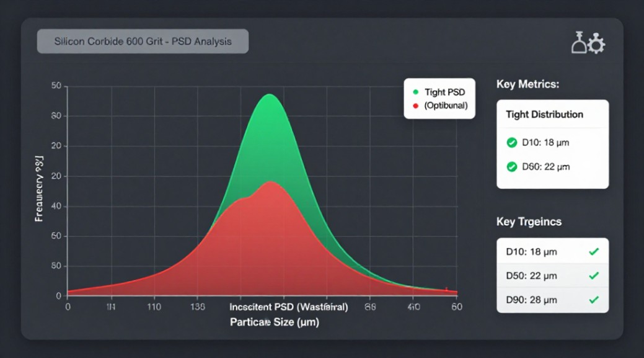The height and width of the screenshot is (358, 644).
Task: Select the (Optibunal) legend text
Action: tap(446, 105)
